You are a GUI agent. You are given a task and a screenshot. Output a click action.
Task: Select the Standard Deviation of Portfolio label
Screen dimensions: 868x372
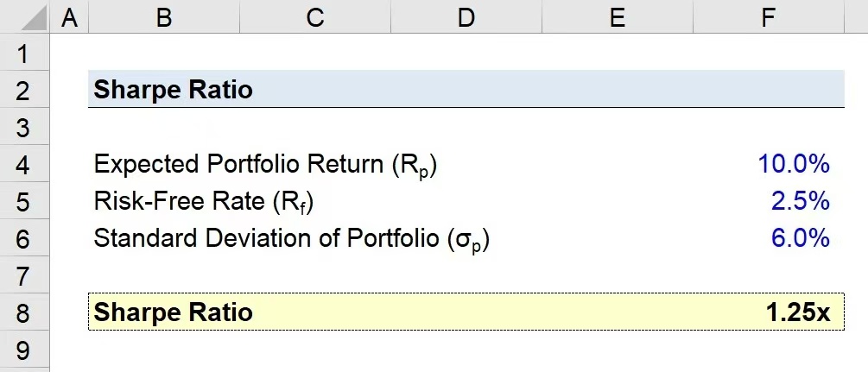[292, 238]
